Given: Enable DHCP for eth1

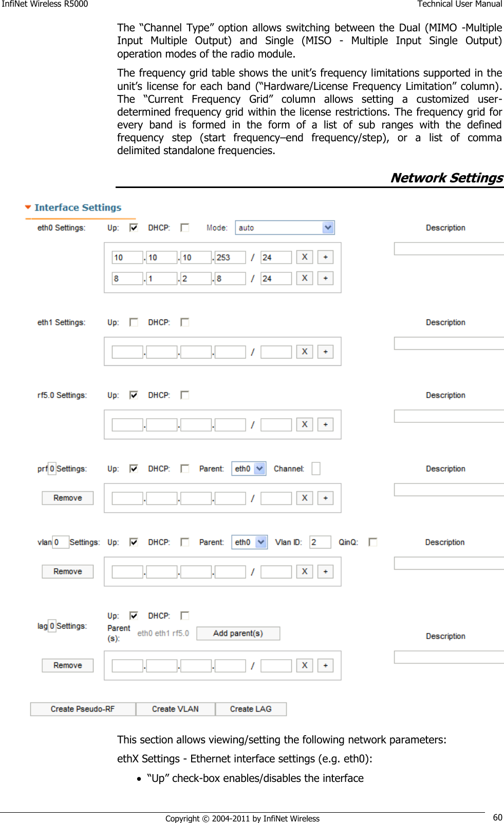Looking at the screenshot, I should (x=185, y=322).
